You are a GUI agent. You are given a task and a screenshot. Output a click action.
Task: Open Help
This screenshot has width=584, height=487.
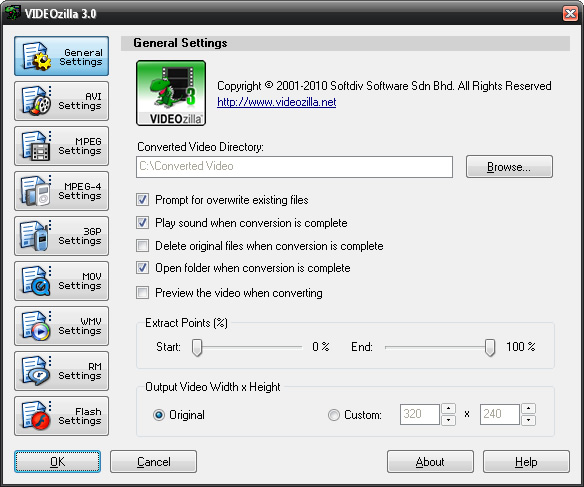coord(526,462)
